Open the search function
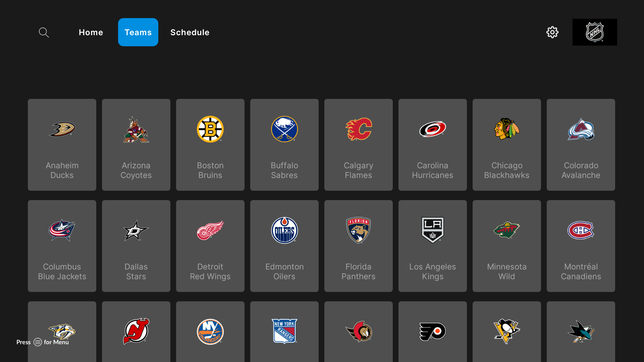The image size is (644, 362). coord(44,32)
